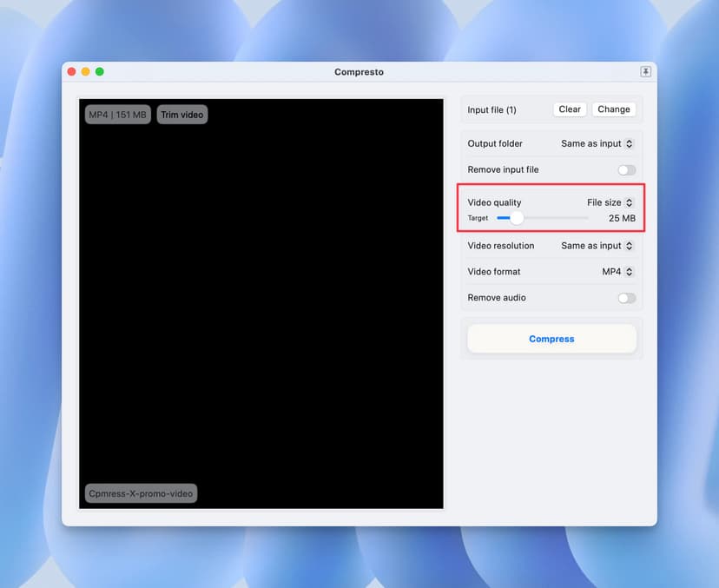Click the pin icon to keep window on top
The width and height of the screenshot is (719, 588).
pyautogui.click(x=645, y=72)
